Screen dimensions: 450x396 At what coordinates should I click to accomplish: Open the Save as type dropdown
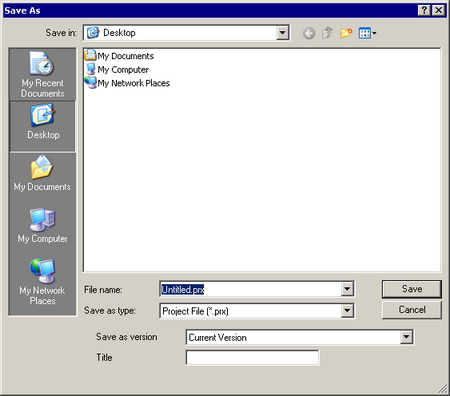tap(347, 311)
